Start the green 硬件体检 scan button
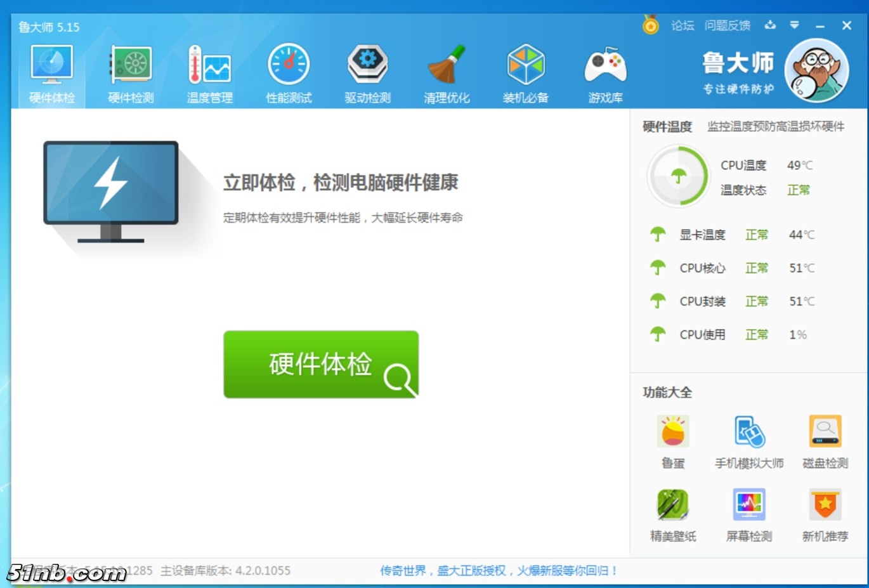 (321, 364)
